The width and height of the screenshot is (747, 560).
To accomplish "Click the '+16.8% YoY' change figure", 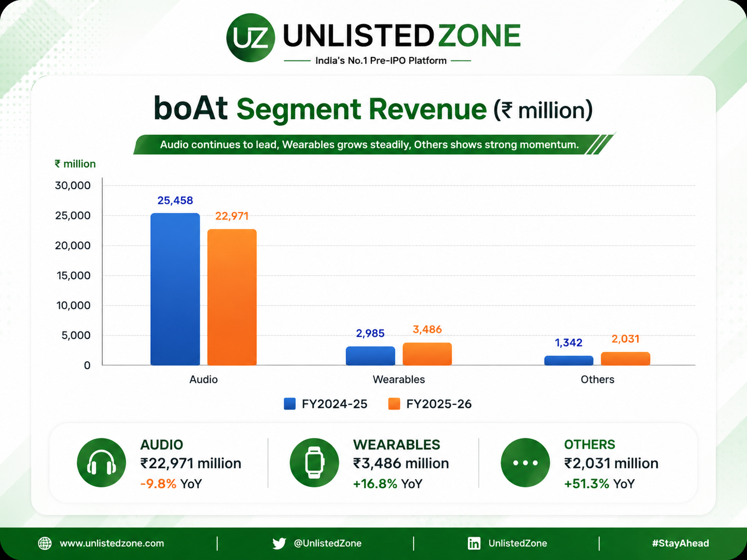I will pos(388,484).
